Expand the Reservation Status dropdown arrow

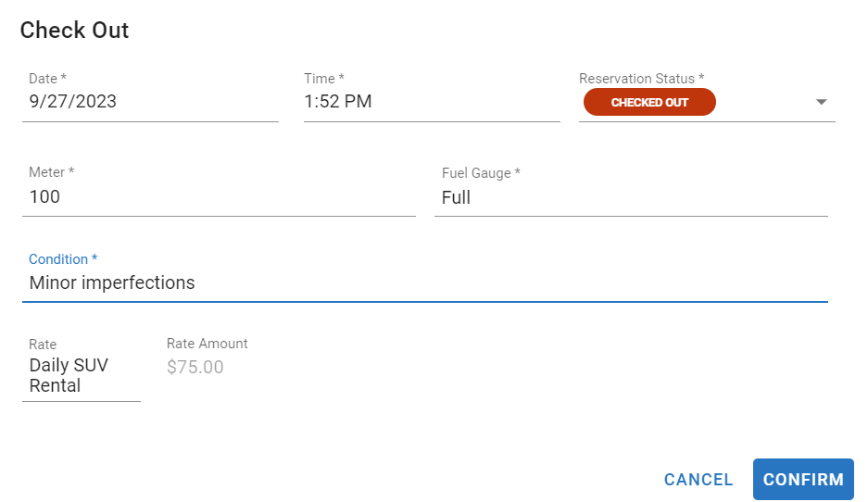821,102
